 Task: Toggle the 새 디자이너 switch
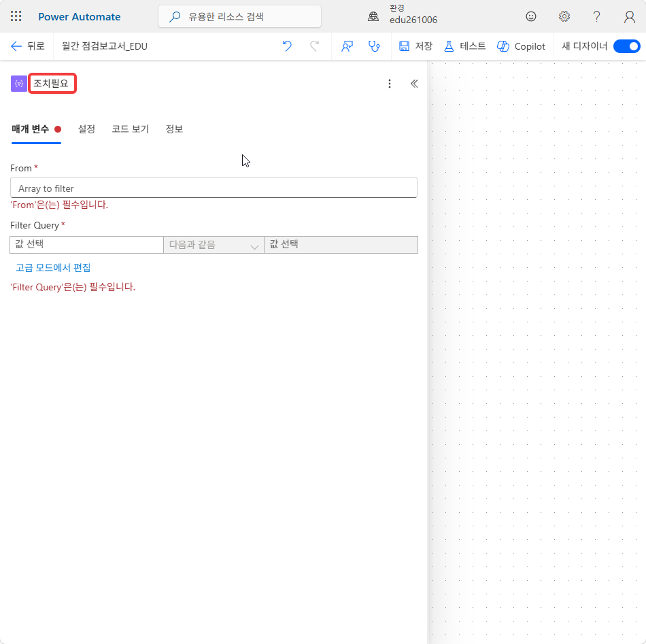coord(626,46)
